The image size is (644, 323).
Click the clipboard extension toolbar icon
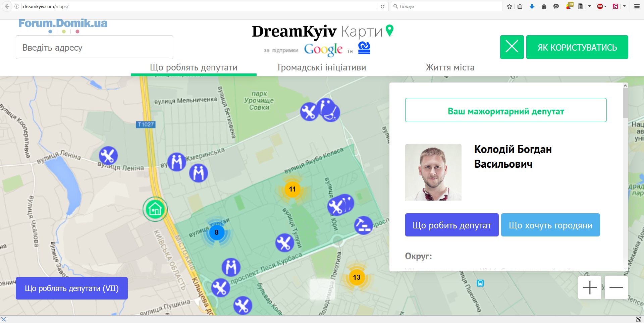click(580, 6)
